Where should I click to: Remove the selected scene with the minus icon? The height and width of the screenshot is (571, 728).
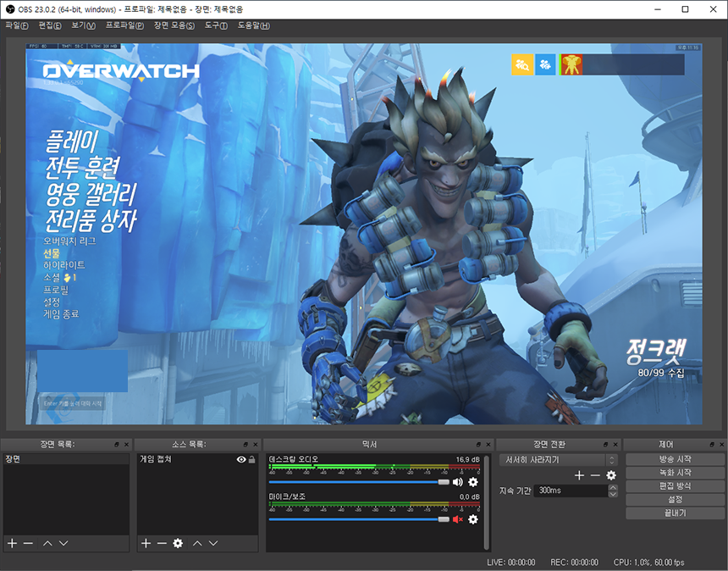(28, 543)
